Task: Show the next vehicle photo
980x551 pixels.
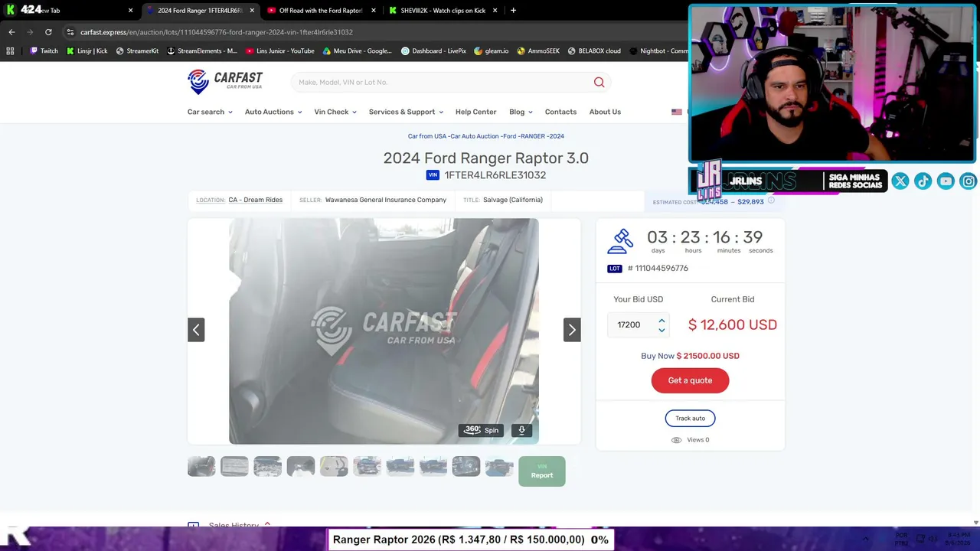Action: point(572,330)
